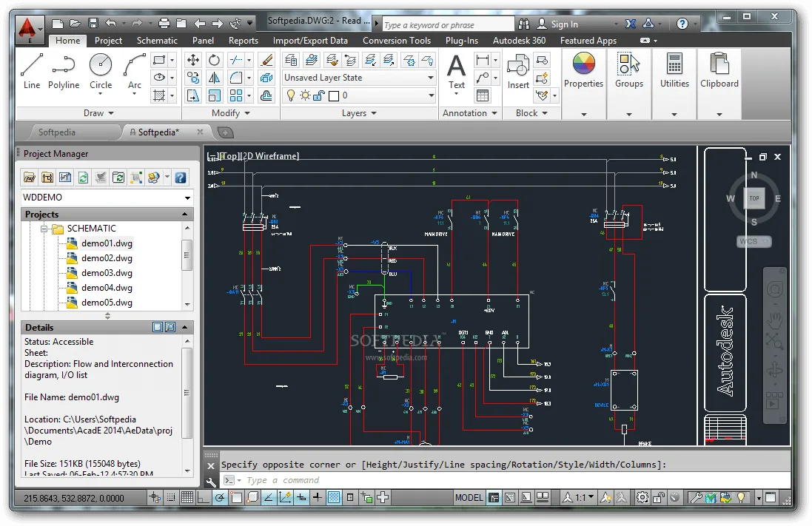Click the MODEL space button
The image size is (812, 526).
tap(469, 498)
